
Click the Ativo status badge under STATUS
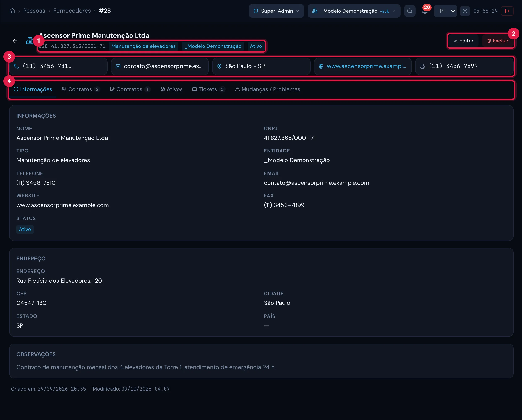coord(25,229)
